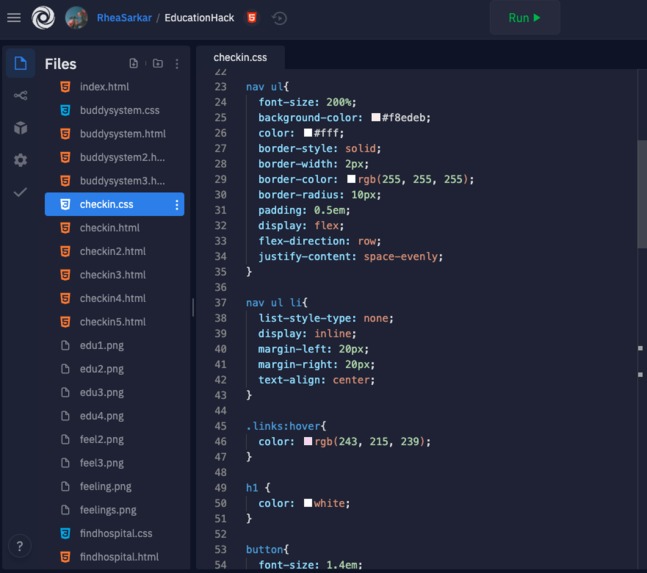Screen dimensions: 647x573
Task: Open the RheaSarkar profile link
Action: coord(124,18)
